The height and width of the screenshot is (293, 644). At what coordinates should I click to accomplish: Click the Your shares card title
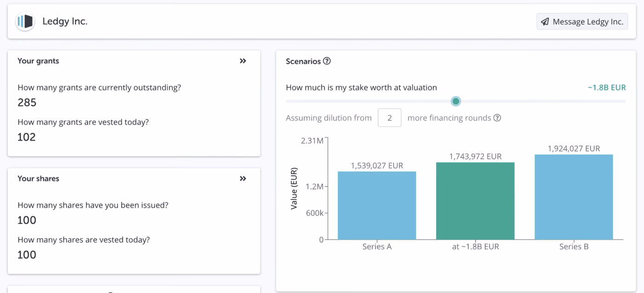pyautogui.click(x=38, y=179)
